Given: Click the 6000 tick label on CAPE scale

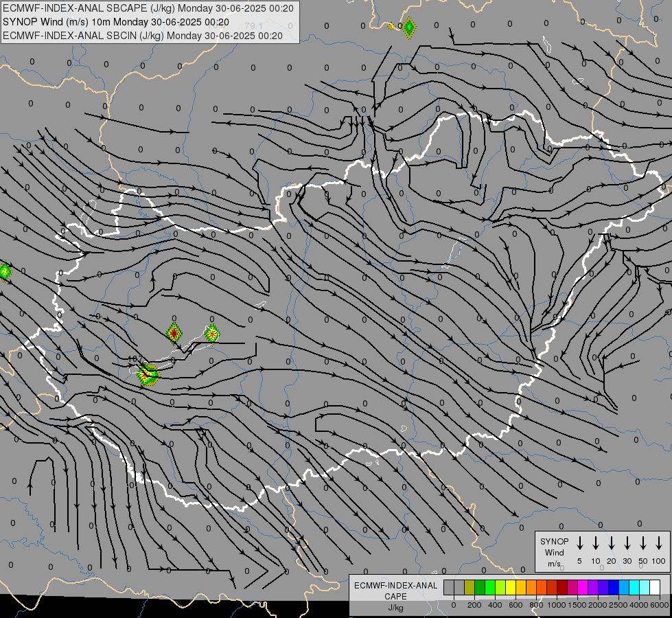Looking at the screenshot, I should pyautogui.click(x=660, y=605).
